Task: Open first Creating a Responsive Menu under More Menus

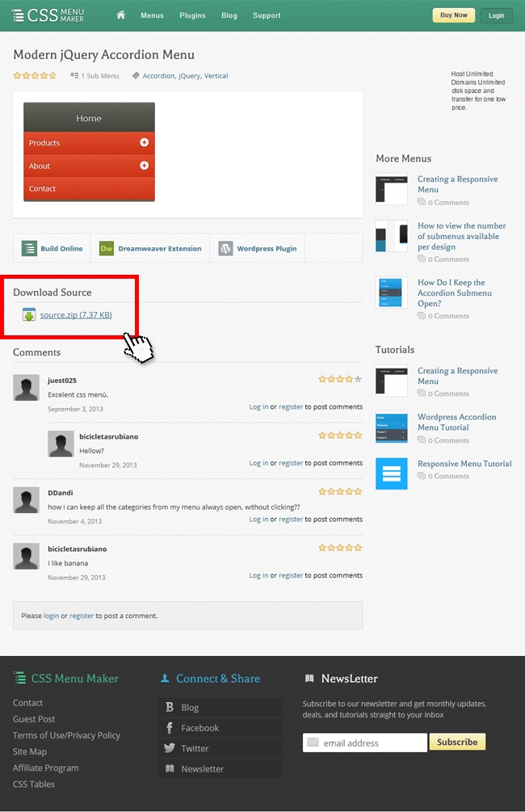Action: [458, 184]
